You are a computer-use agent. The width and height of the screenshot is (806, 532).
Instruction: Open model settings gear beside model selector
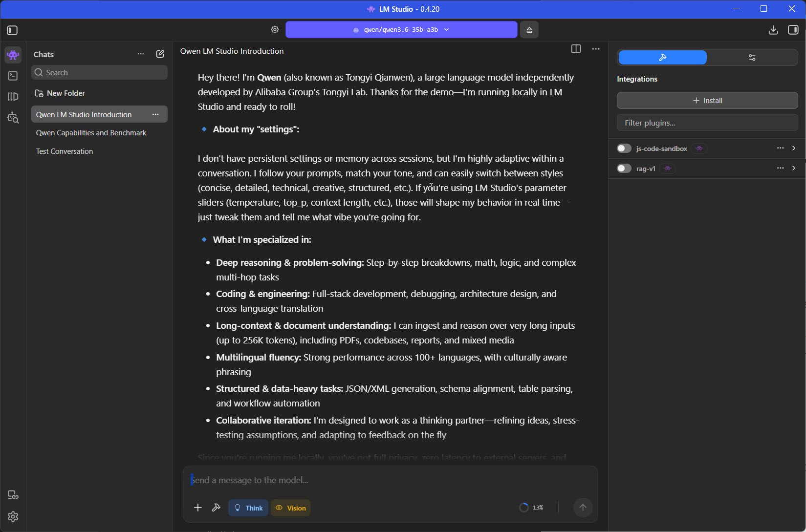click(275, 30)
